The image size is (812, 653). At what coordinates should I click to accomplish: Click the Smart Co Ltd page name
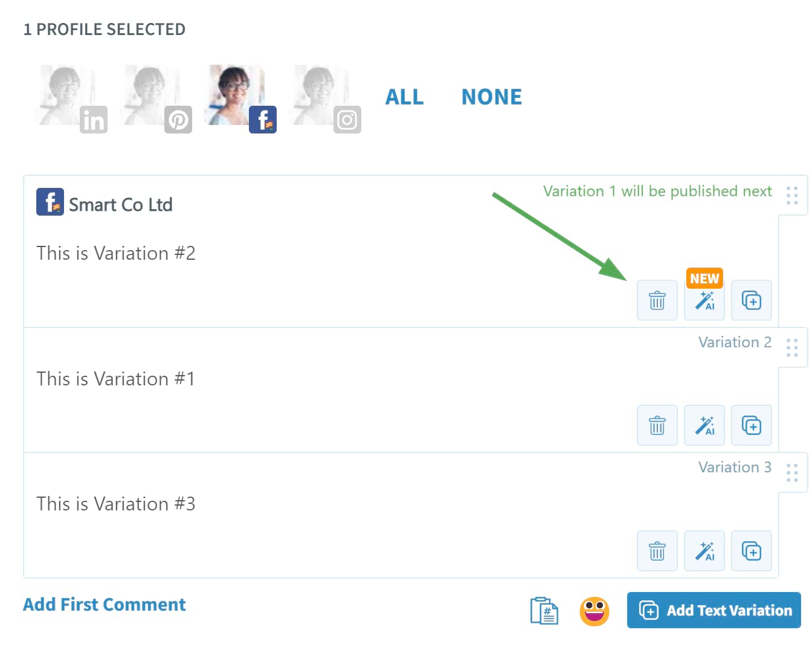(x=120, y=205)
